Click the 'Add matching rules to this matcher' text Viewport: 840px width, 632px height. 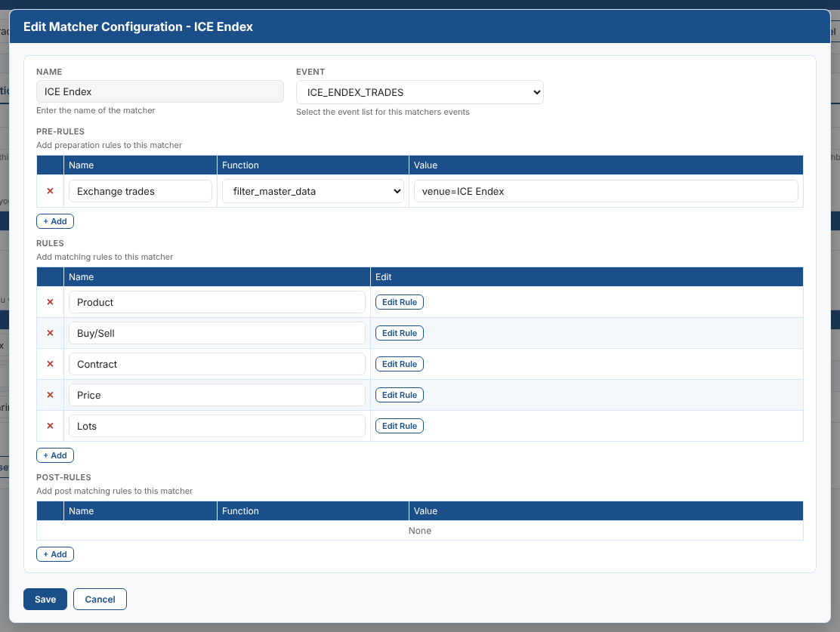(105, 257)
